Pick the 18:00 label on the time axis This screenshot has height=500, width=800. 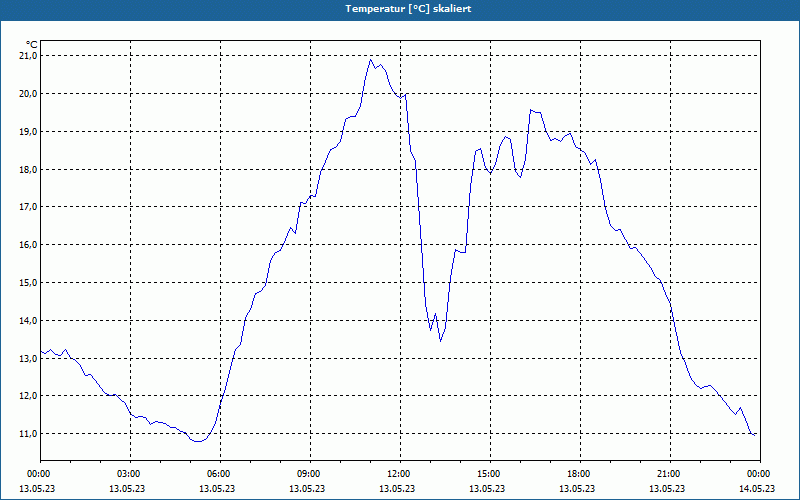[580, 474]
